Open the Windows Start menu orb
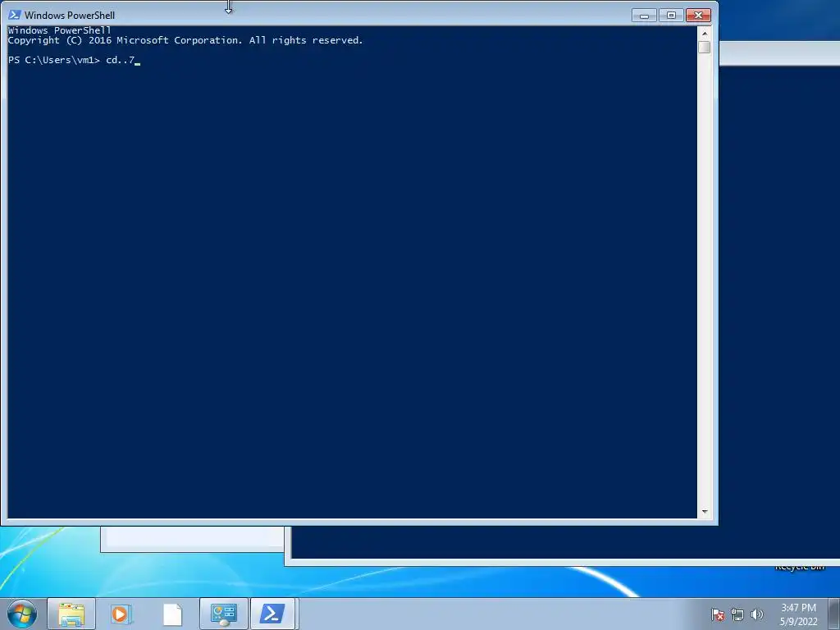 (22, 614)
